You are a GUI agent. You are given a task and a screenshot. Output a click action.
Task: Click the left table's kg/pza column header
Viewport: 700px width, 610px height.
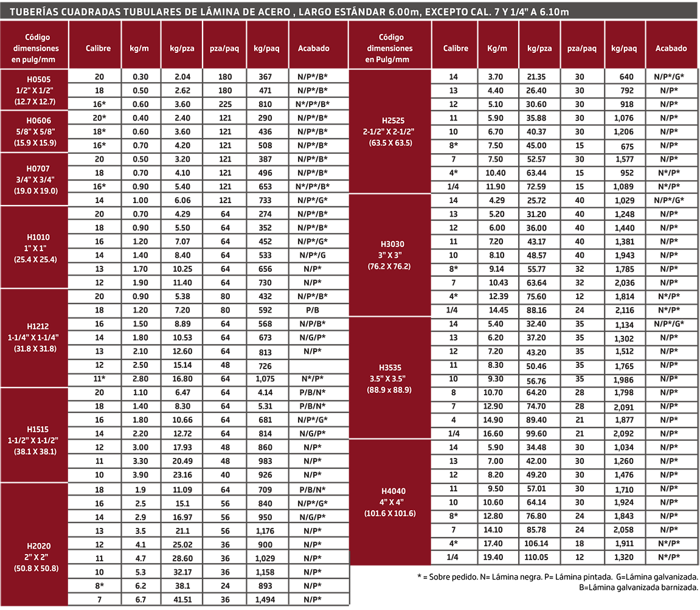click(x=182, y=49)
